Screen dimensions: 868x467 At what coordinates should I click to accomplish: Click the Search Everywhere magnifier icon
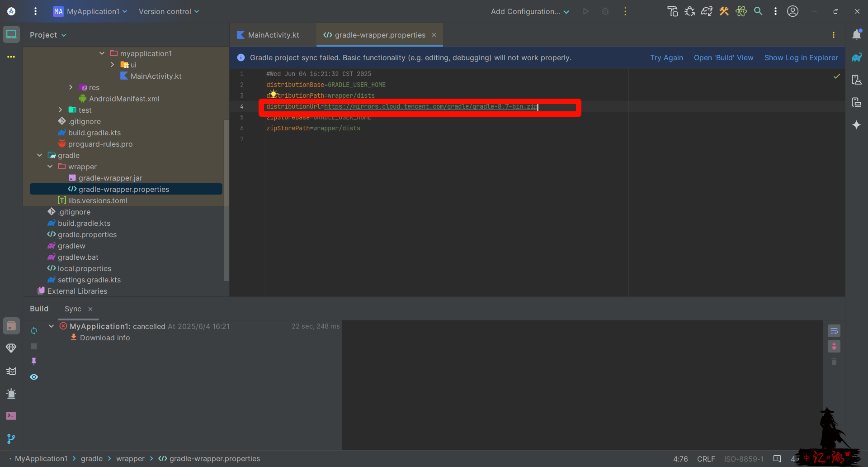tap(758, 11)
